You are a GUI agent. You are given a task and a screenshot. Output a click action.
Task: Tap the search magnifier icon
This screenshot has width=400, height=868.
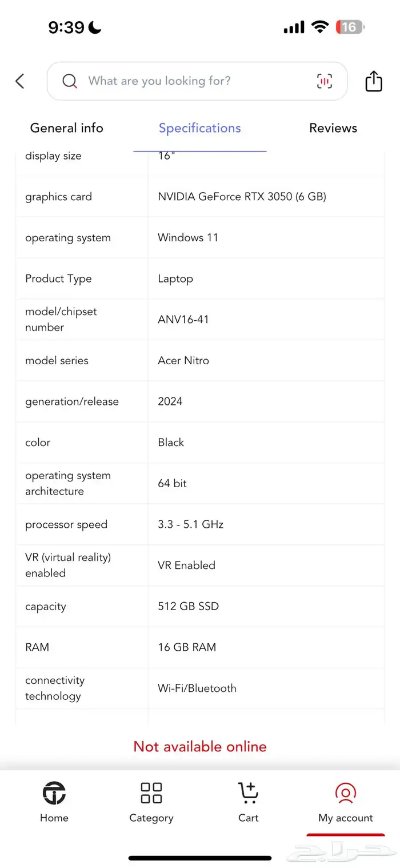pyautogui.click(x=70, y=81)
